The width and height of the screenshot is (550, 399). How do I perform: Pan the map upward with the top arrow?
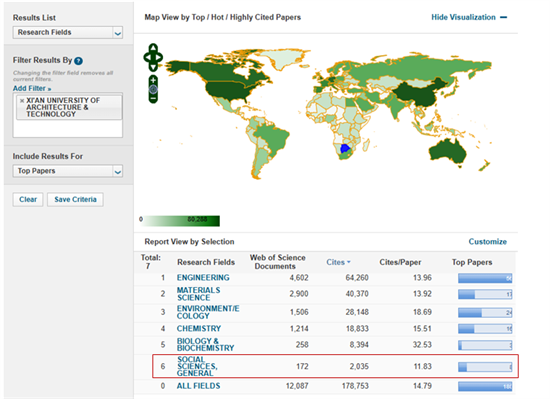click(153, 48)
